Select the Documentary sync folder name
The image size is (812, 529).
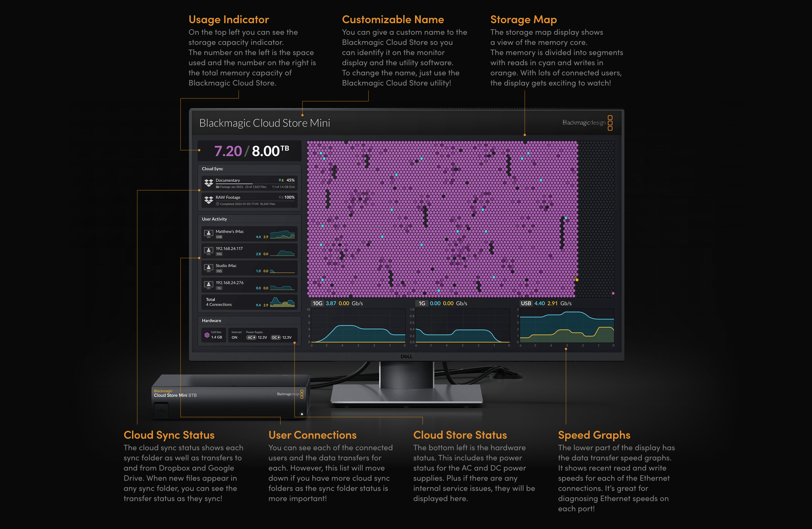pyautogui.click(x=228, y=180)
